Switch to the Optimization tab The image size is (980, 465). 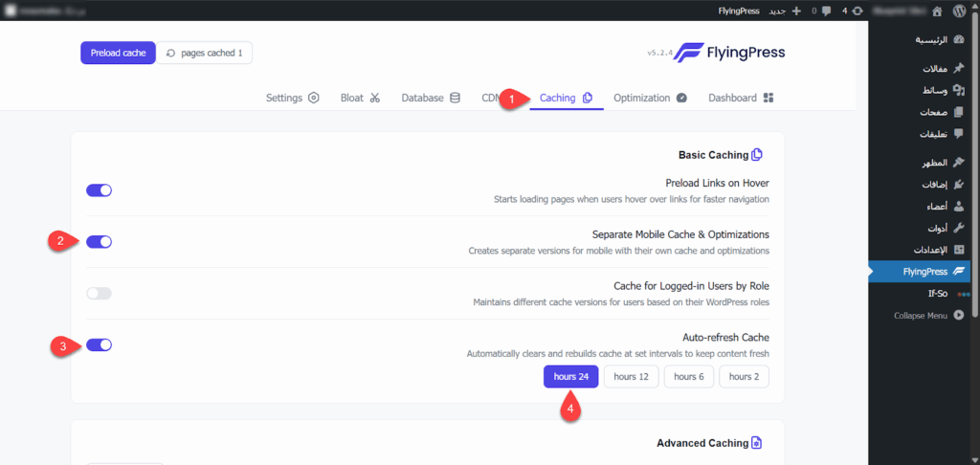click(x=650, y=98)
